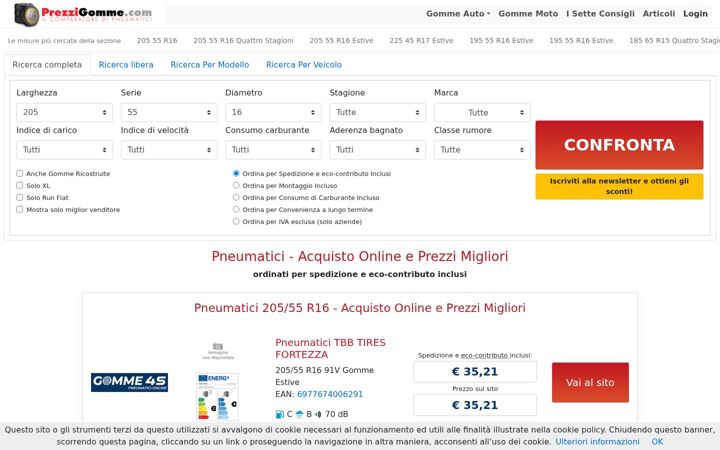Click the red CONFRONTA button
This screenshot has height=450, width=720.
619,145
